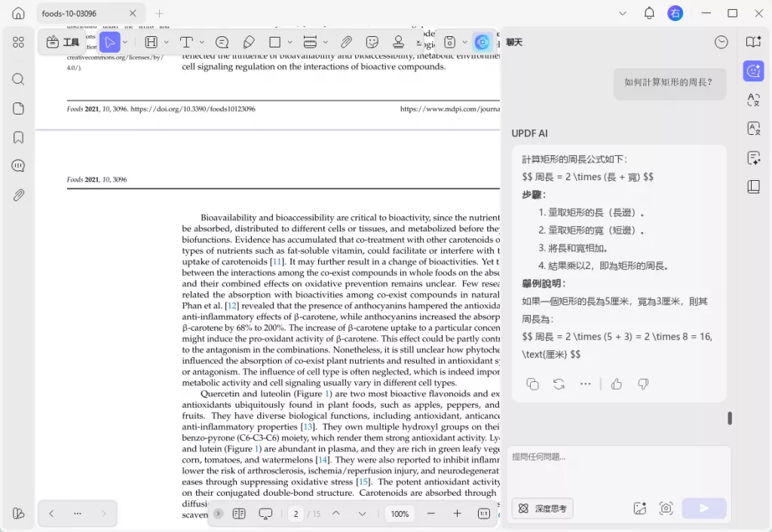Expand the pointer tool dropdown arrow
The width and height of the screenshot is (772, 532).
(x=125, y=42)
